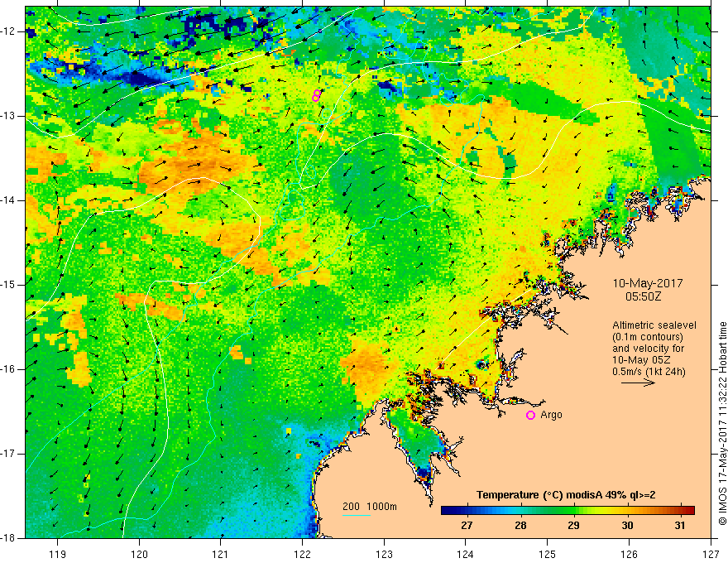Image resolution: width=728 pixels, height=563 pixels.
Task: Click latitude axis label -16
Action: pyautogui.click(x=8, y=369)
